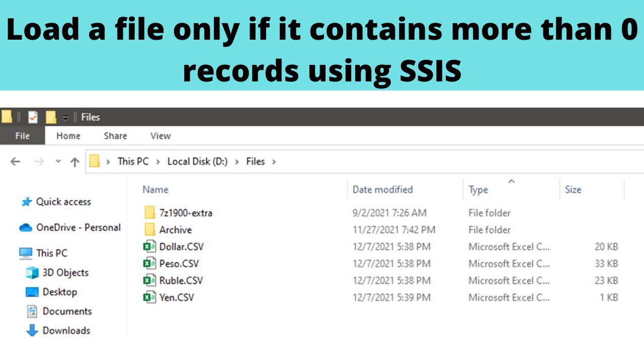644x362 pixels.
Task: Select the Archive folder icon
Action: tap(150, 230)
